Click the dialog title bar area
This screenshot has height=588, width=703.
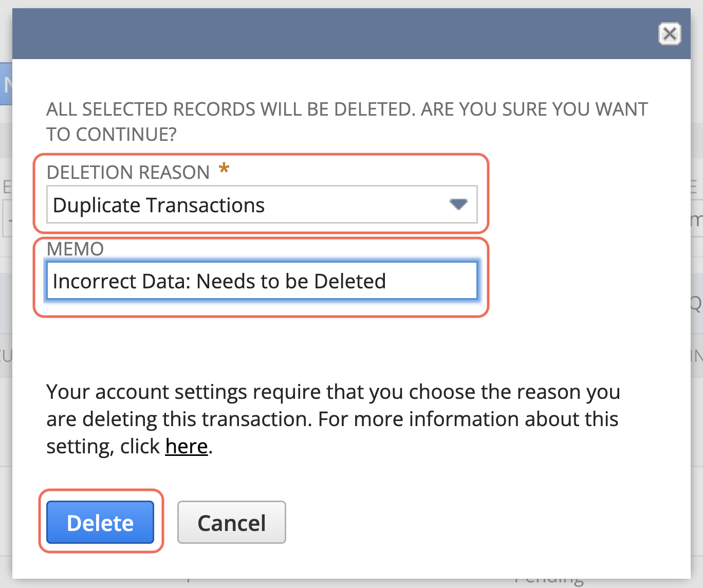tap(339, 33)
